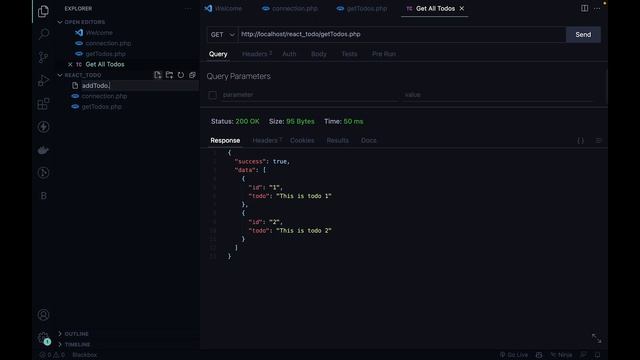Click the parameter value field
This screenshot has width=640, height=360.
pyautogui.click(x=498, y=95)
